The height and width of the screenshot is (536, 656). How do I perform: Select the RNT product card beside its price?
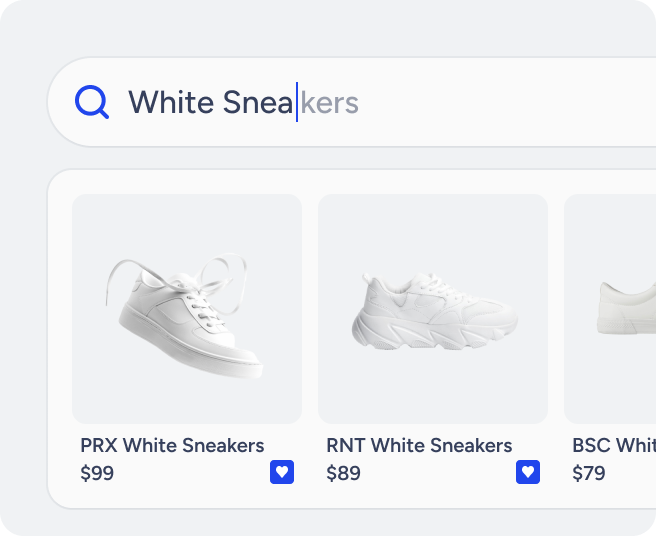tap(430, 473)
